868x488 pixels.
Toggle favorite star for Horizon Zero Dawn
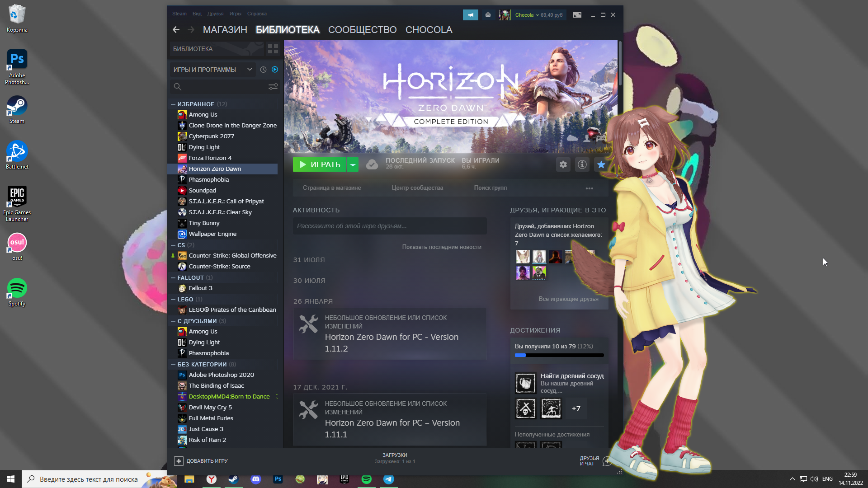[601, 164]
